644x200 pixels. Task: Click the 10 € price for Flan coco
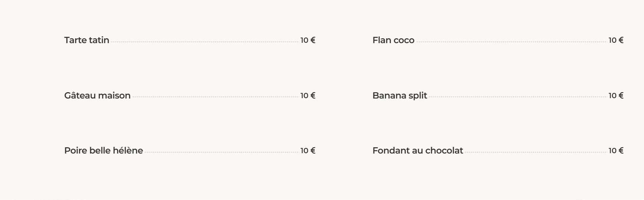(616, 40)
